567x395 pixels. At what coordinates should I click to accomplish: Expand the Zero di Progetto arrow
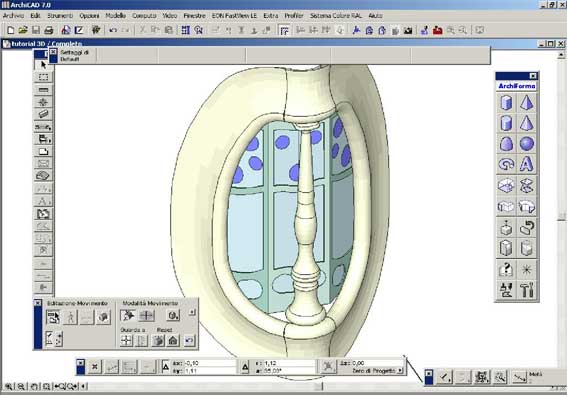pyautogui.click(x=400, y=371)
